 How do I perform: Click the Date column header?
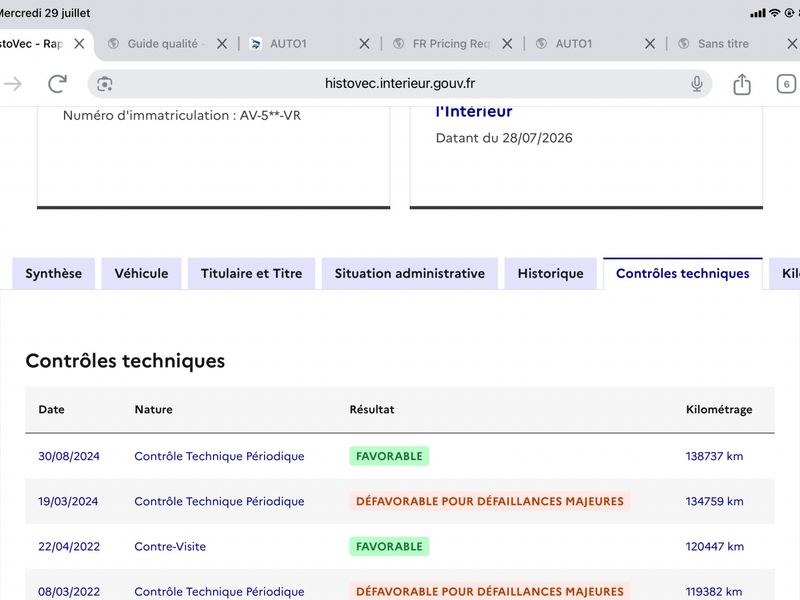[52, 409]
